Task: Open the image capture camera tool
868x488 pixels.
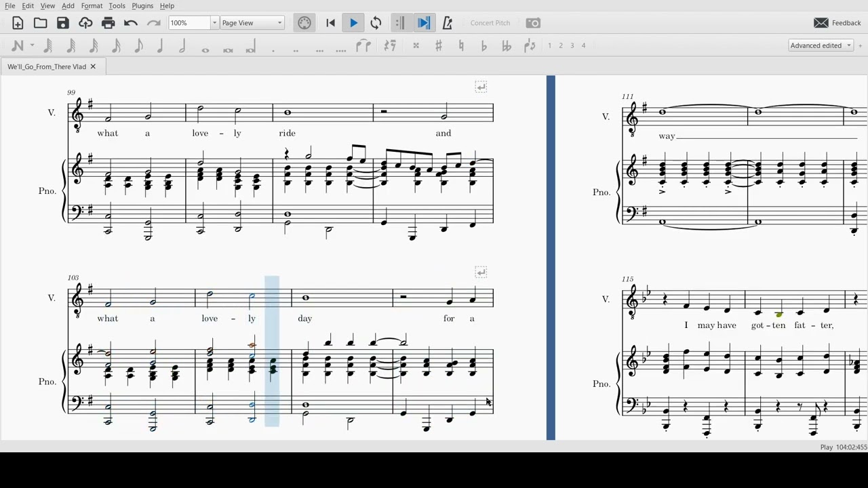Action: point(534,23)
